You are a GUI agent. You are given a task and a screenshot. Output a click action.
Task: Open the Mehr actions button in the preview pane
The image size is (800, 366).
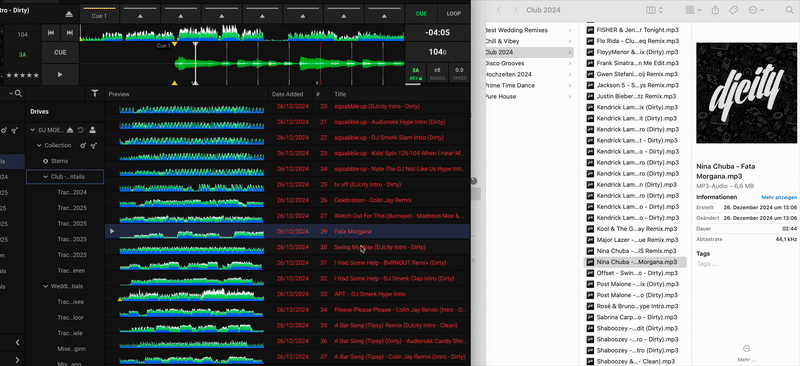(746, 352)
